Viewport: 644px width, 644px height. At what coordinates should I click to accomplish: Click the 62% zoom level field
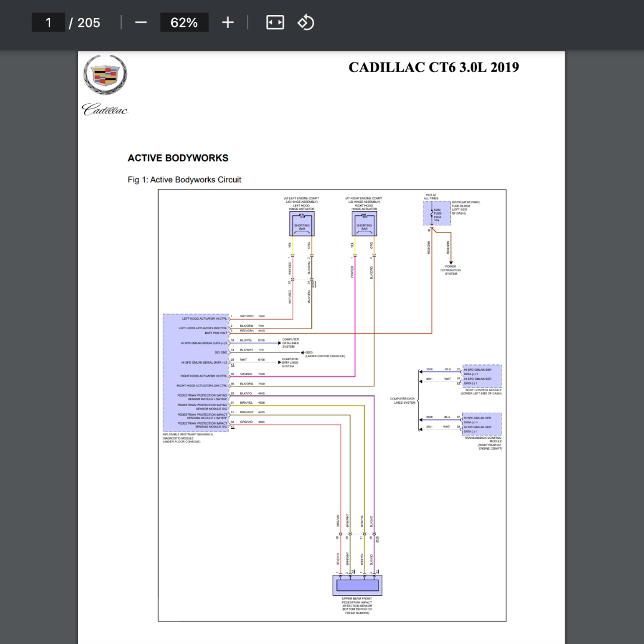click(x=184, y=22)
